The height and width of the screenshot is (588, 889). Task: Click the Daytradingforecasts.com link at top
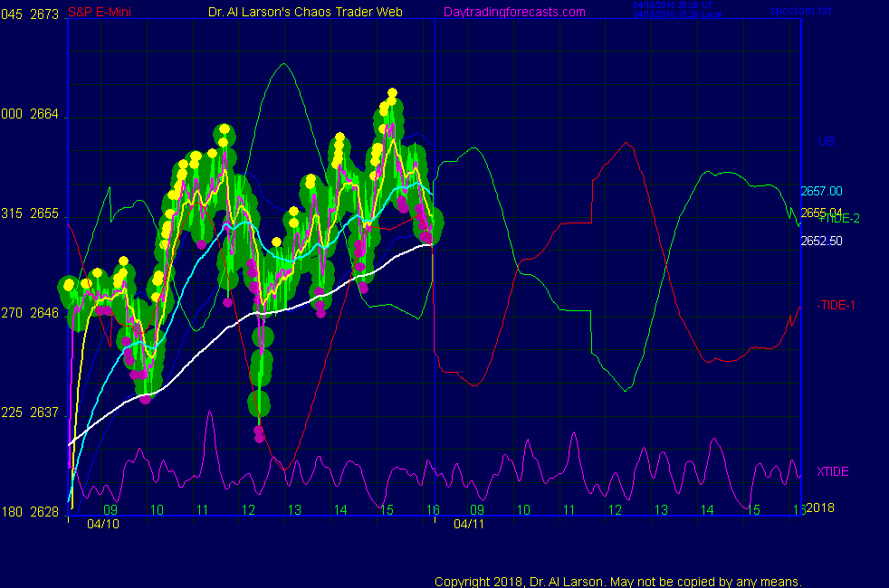pos(513,12)
